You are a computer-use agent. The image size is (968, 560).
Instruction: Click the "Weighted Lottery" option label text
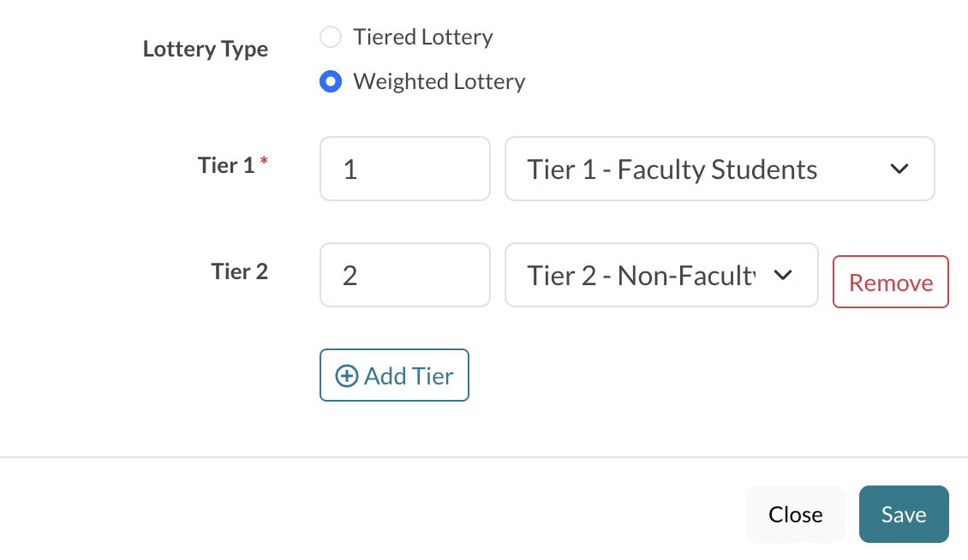click(x=439, y=81)
